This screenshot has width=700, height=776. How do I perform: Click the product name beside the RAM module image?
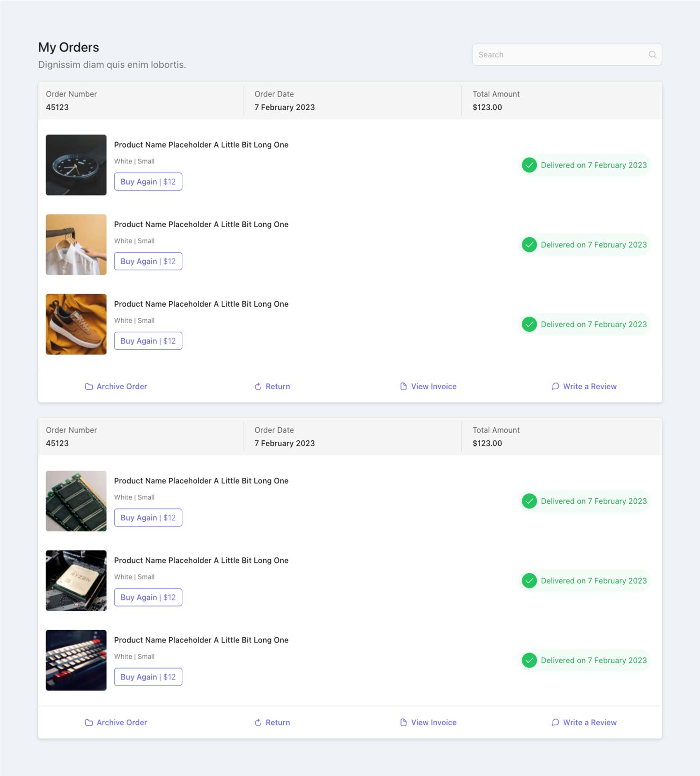point(201,481)
